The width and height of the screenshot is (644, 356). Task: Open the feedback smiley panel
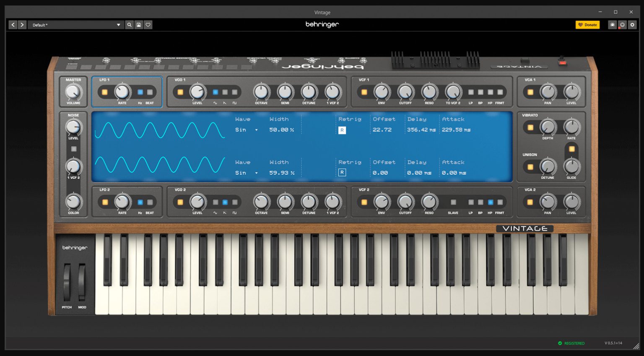[x=623, y=25]
